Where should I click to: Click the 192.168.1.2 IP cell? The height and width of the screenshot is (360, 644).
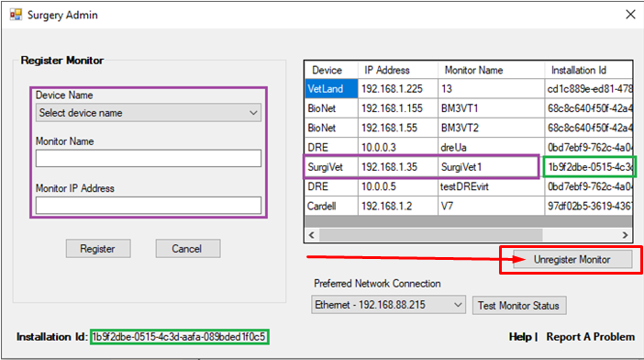tap(398, 206)
